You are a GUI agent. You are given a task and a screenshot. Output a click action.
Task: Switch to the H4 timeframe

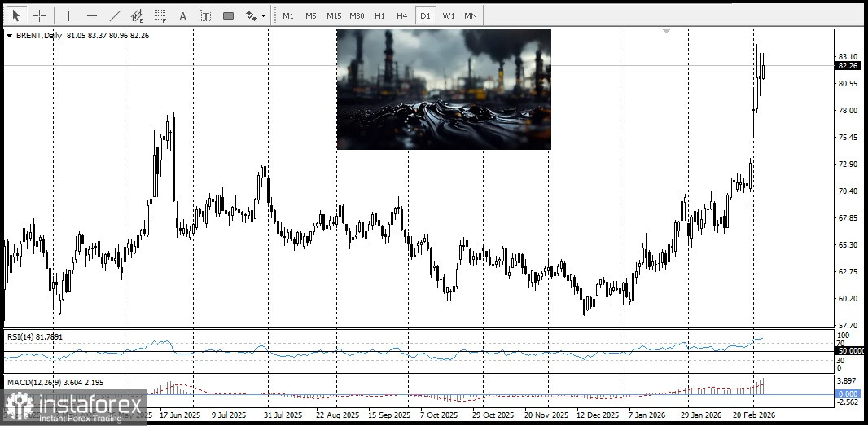click(x=402, y=15)
